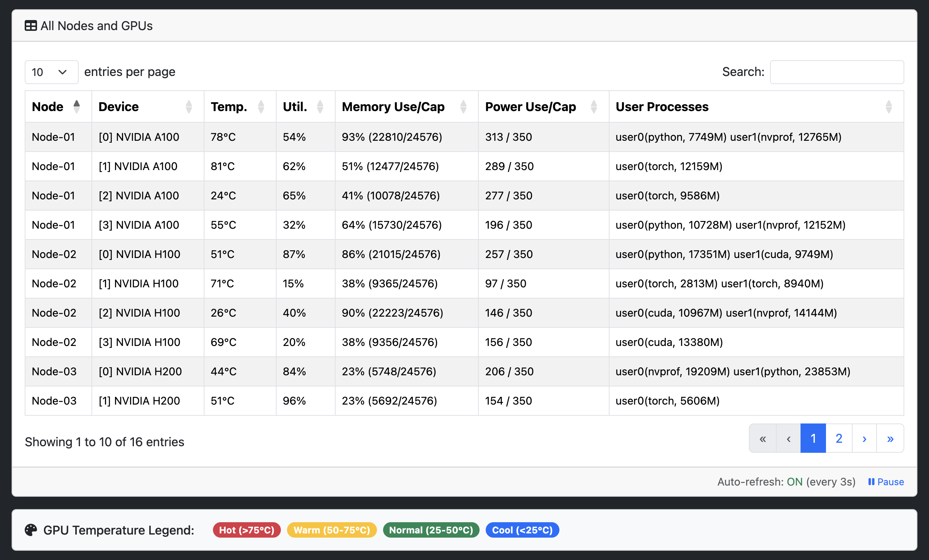This screenshot has width=929, height=560.
Task: Click the Memory Use/Cap header text
Action: (393, 106)
